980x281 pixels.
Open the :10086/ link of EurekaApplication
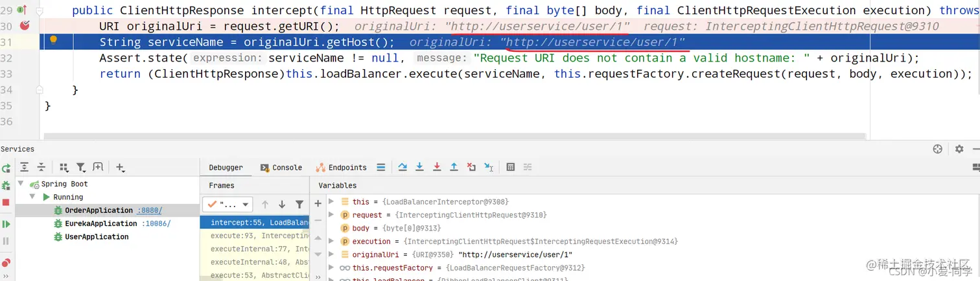[x=156, y=223]
